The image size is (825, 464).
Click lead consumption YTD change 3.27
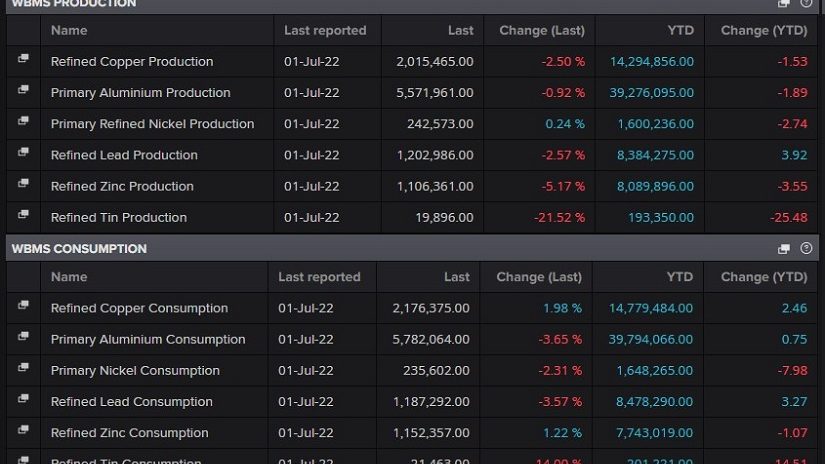pyautogui.click(x=794, y=401)
